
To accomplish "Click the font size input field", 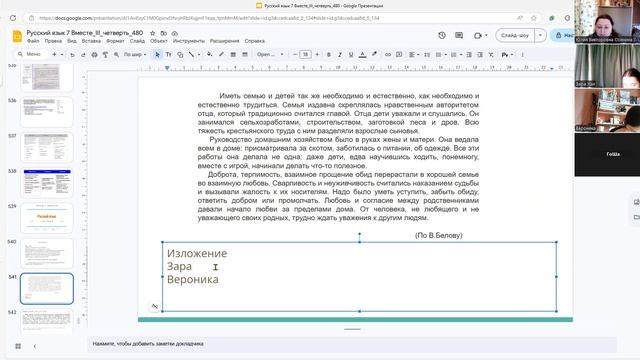I will coord(305,55).
